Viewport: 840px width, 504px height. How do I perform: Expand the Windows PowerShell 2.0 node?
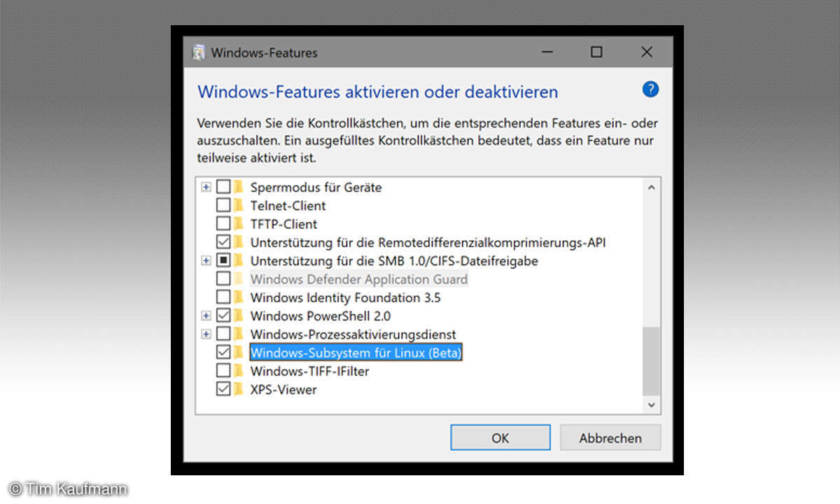(x=206, y=316)
